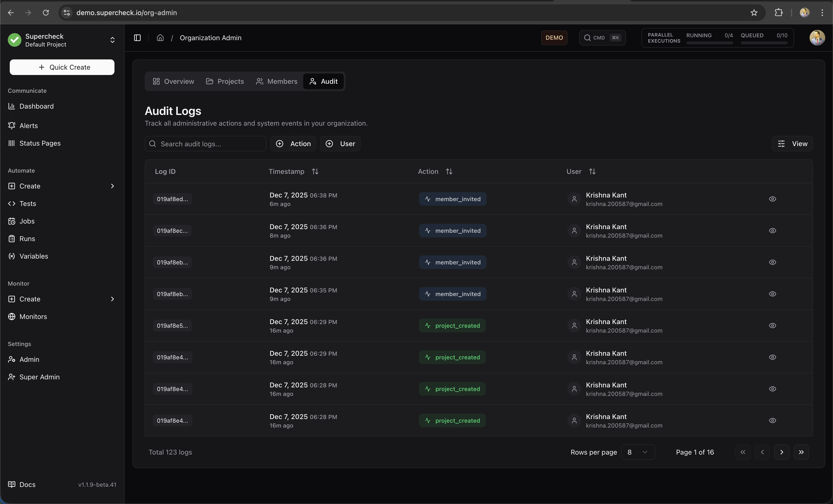Viewport: 833px width, 504px height.
Task: Show details of last project_created log
Action: tap(772, 420)
